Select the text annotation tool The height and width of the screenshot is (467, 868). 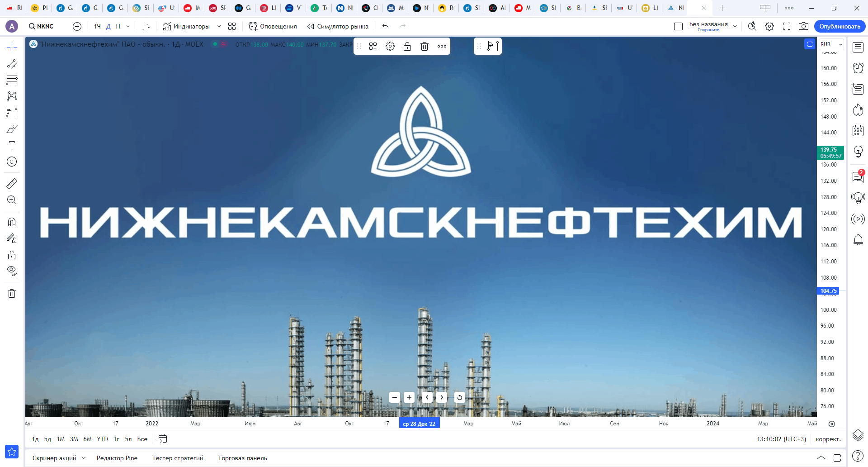[12, 145]
